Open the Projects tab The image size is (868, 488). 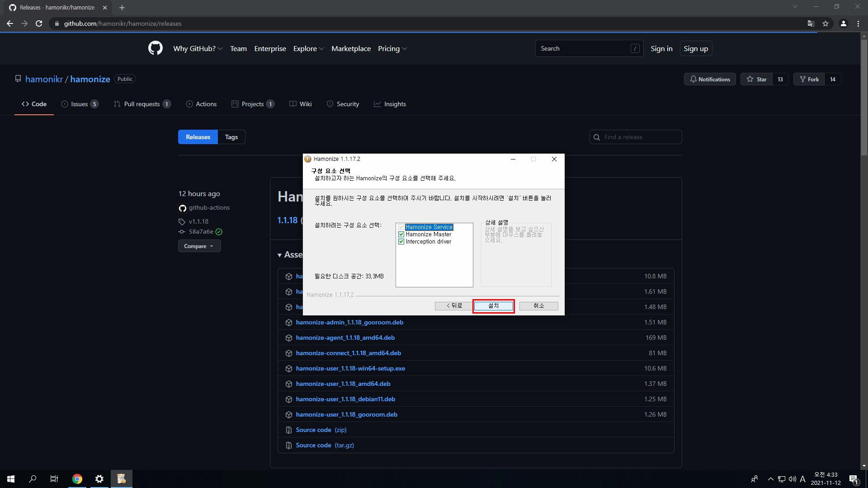point(253,104)
